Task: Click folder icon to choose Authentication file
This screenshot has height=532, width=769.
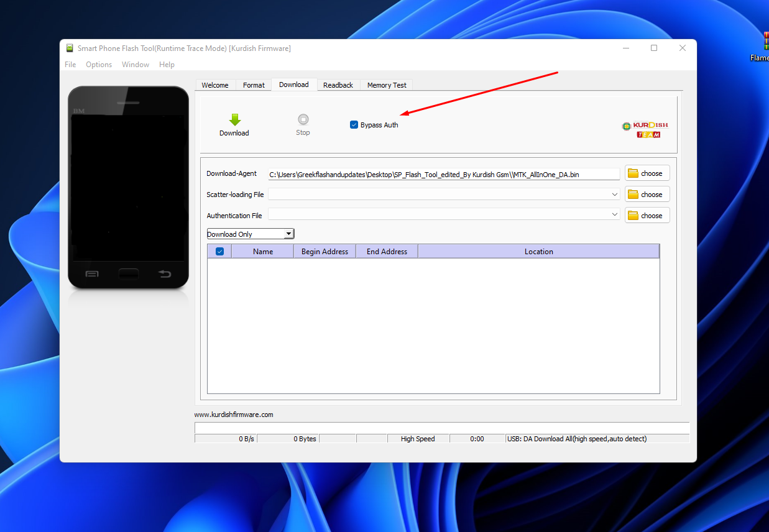Action: coord(633,216)
